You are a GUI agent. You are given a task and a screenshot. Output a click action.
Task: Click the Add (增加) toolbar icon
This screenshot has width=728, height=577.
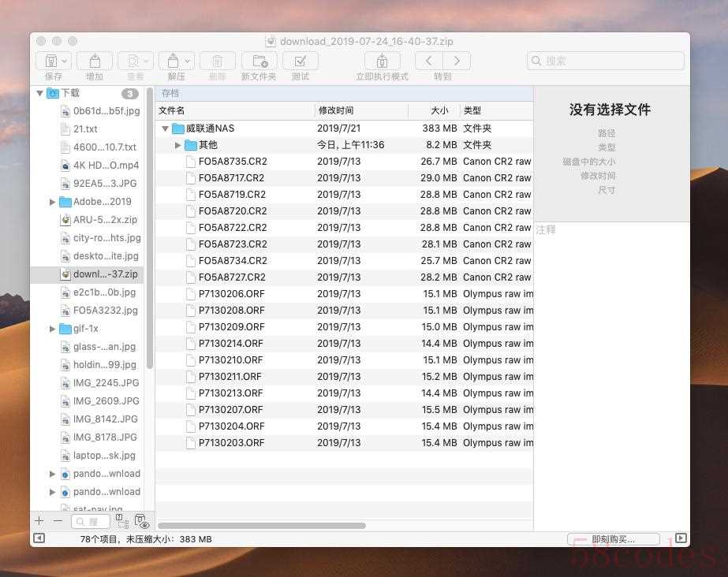click(94, 61)
